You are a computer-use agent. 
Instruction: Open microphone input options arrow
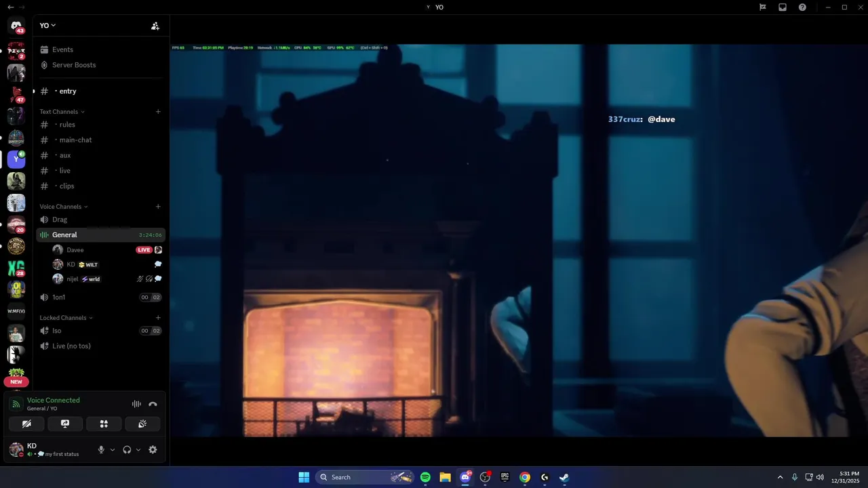(113, 449)
